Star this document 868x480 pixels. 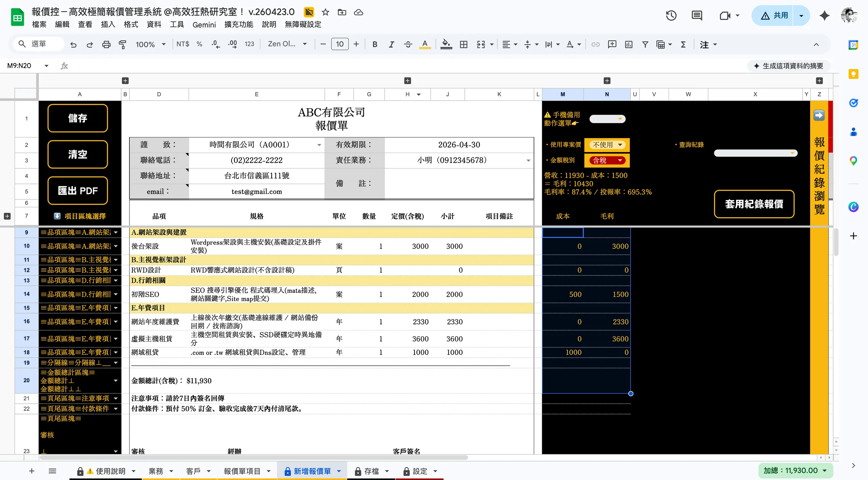(325, 12)
